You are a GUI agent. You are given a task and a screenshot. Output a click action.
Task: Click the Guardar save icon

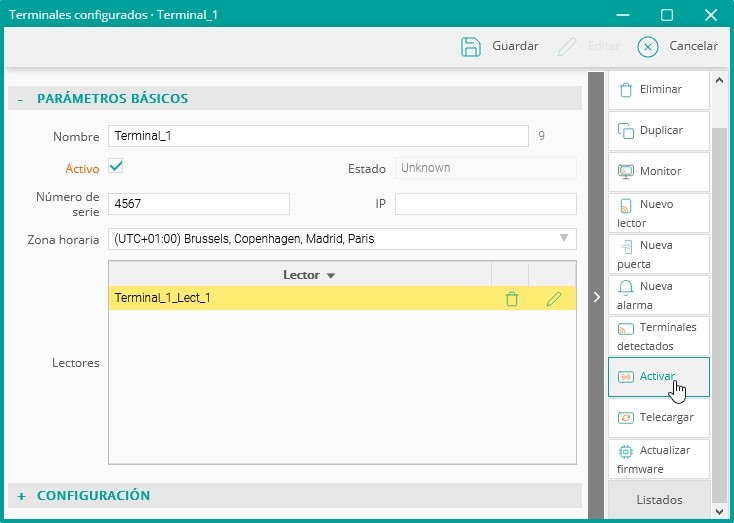coord(471,46)
